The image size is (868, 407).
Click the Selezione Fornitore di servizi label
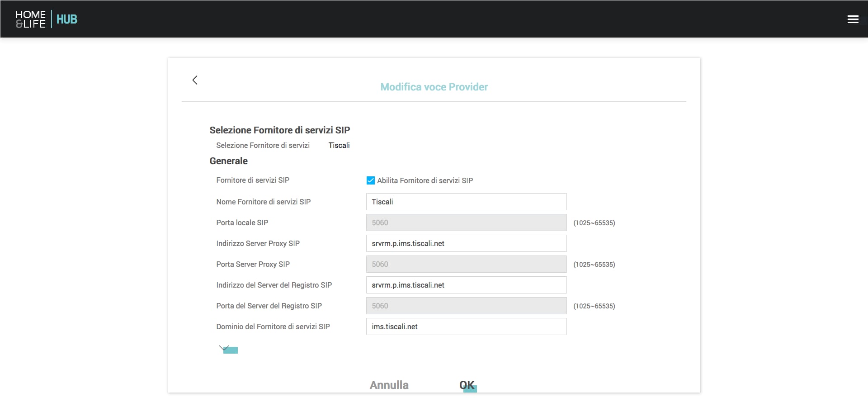pyautogui.click(x=263, y=145)
